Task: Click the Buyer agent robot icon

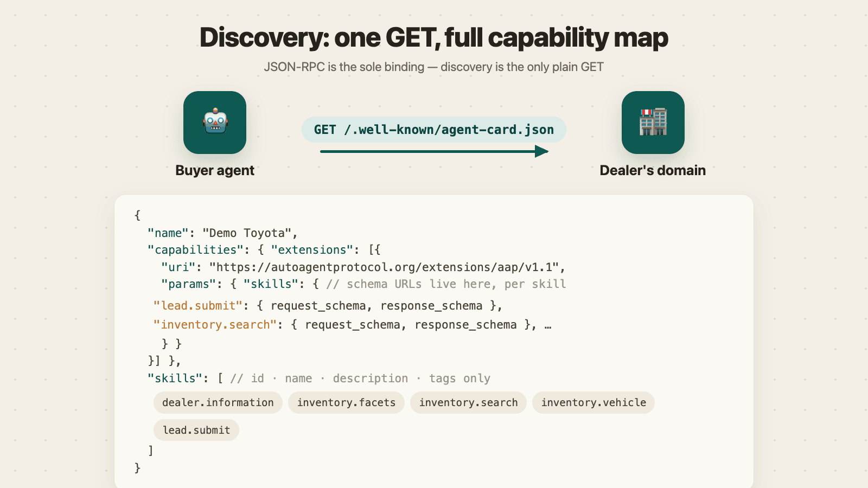Action: (x=215, y=123)
